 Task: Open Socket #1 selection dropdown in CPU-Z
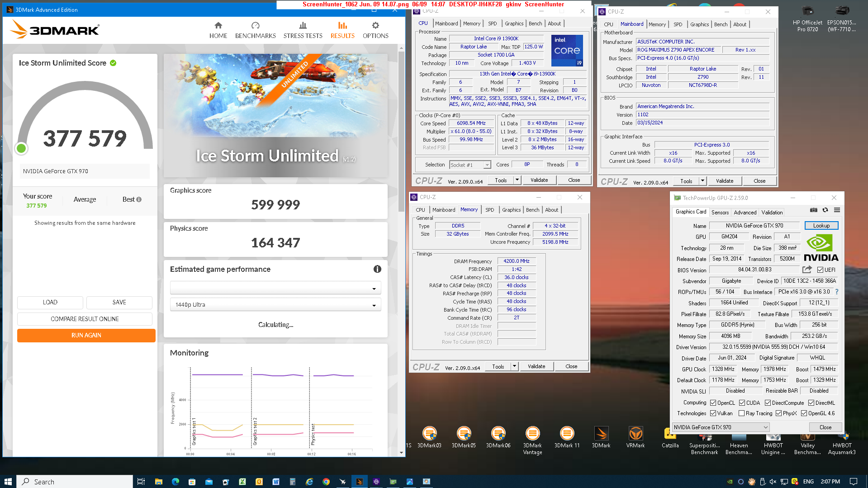[x=470, y=165]
